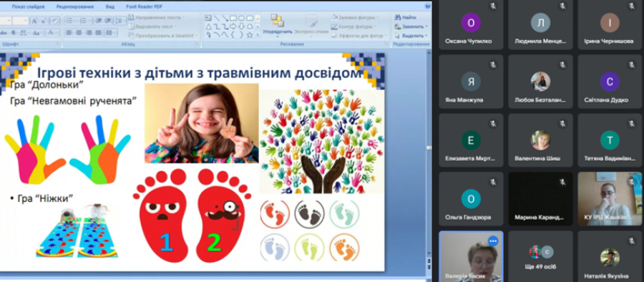Image resolution: width=644 pixels, height=282 pixels.
Task: Open the Рисование group dialog launcher
Action: coord(386,44)
